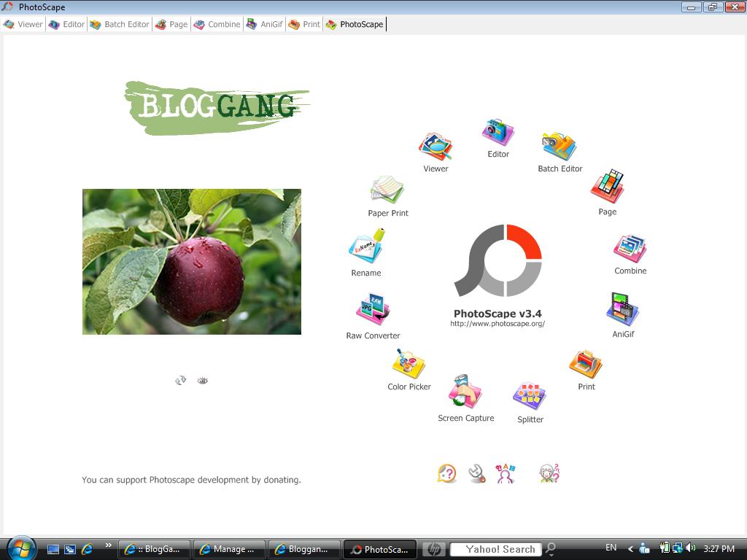Switch to the Manage taskbar window
747x560 pixels.
pos(229,549)
